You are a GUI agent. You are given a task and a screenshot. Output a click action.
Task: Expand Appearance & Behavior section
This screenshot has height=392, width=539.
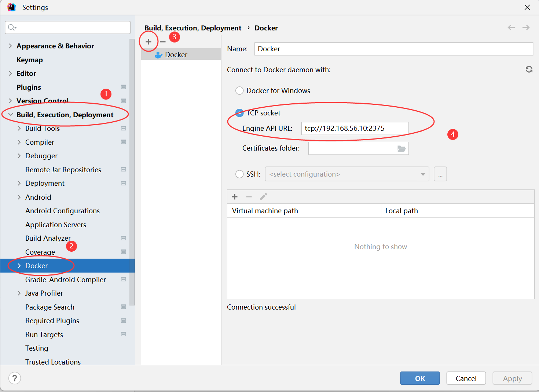pos(10,46)
